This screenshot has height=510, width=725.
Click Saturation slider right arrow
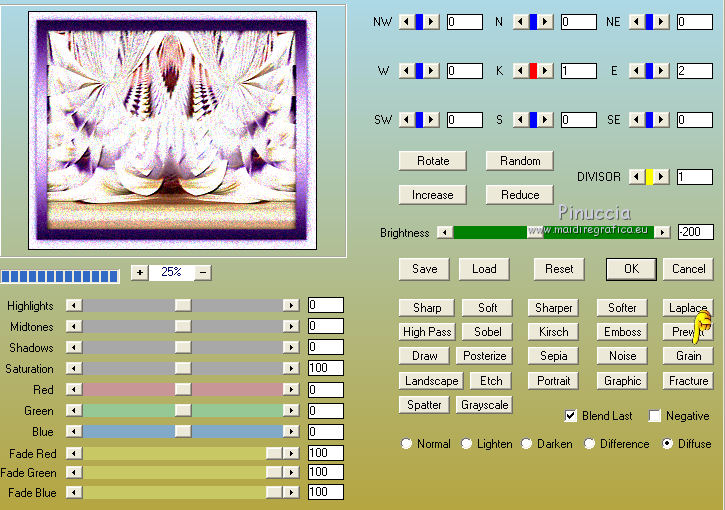pos(291,369)
